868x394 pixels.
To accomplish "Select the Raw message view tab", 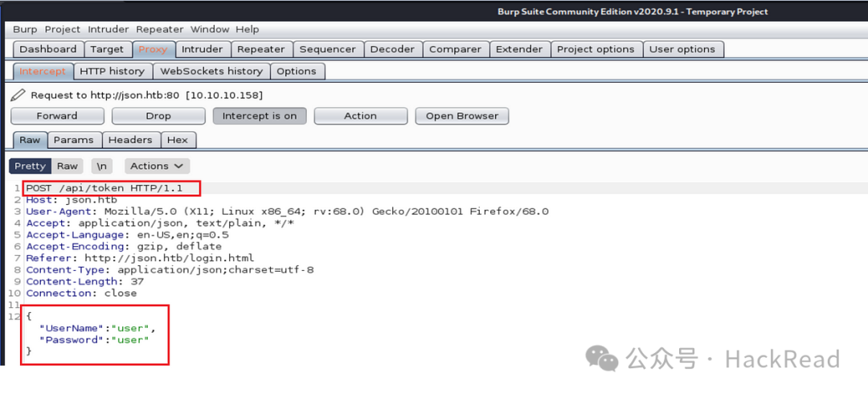I will point(30,140).
